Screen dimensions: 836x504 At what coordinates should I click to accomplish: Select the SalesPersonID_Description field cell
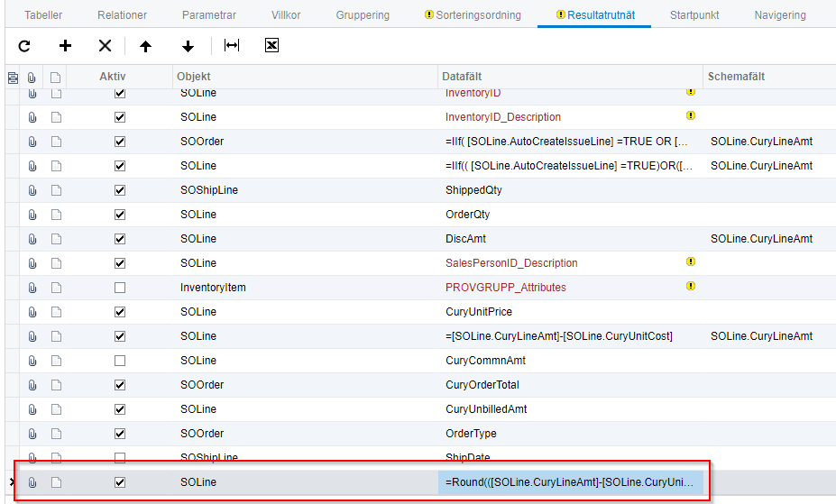coord(511,263)
